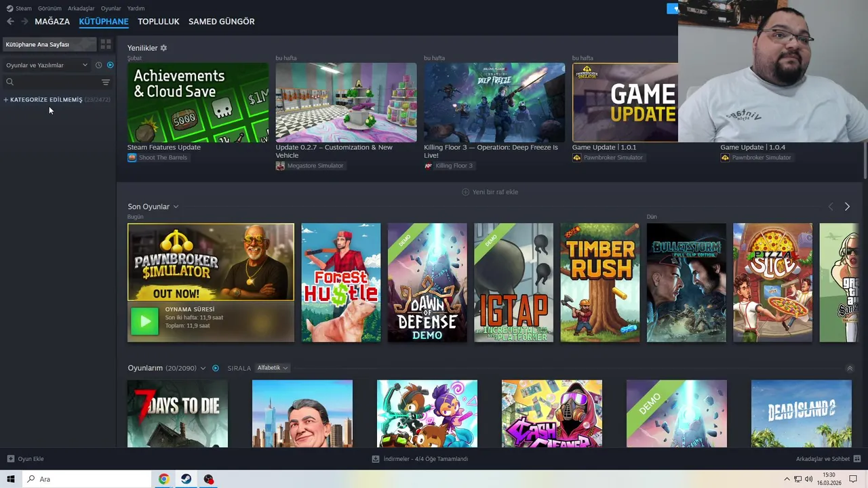Open Oyunlar ve Yazılımlar filter dropdown
The width and height of the screenshot is (868, 488).
coord(47,65)
